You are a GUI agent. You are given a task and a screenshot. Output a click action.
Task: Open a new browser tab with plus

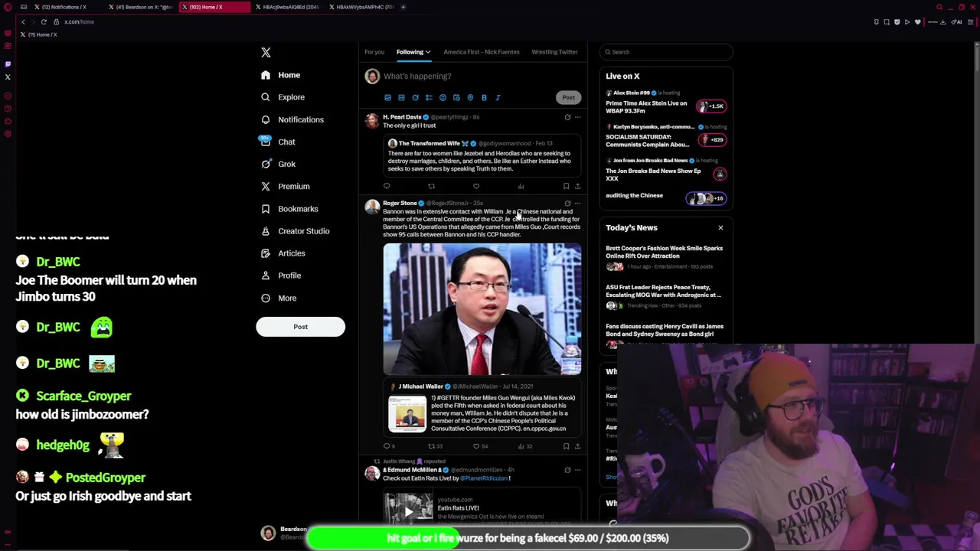coord(403,7)
